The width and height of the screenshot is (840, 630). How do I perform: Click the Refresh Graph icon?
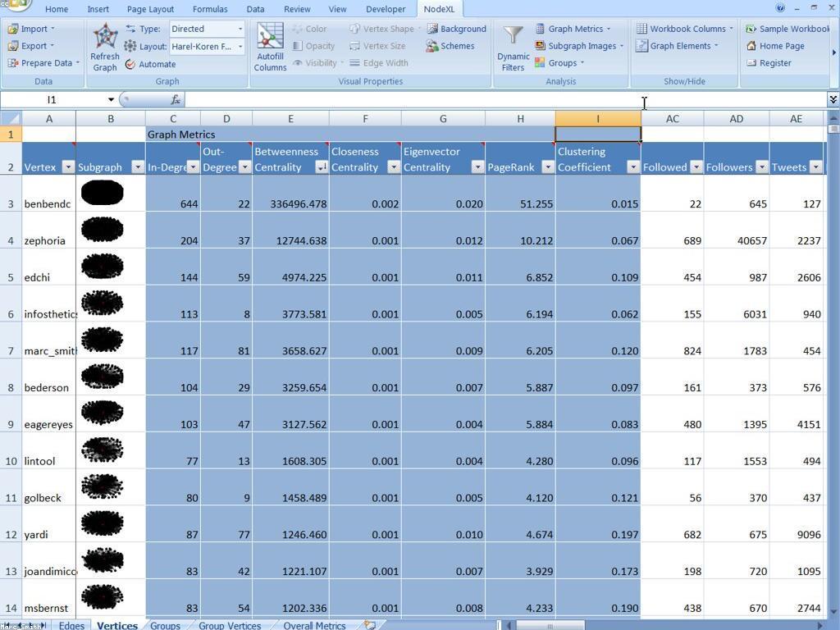point(105,37)
